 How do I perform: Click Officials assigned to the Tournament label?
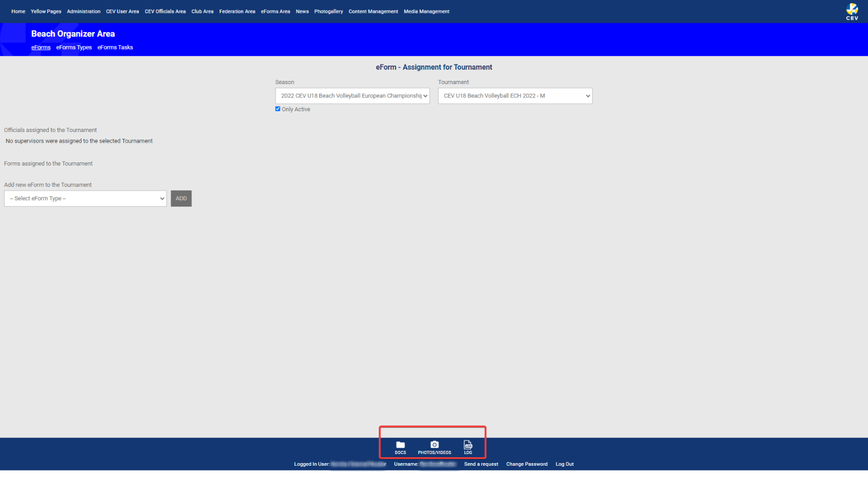[51, 130]
